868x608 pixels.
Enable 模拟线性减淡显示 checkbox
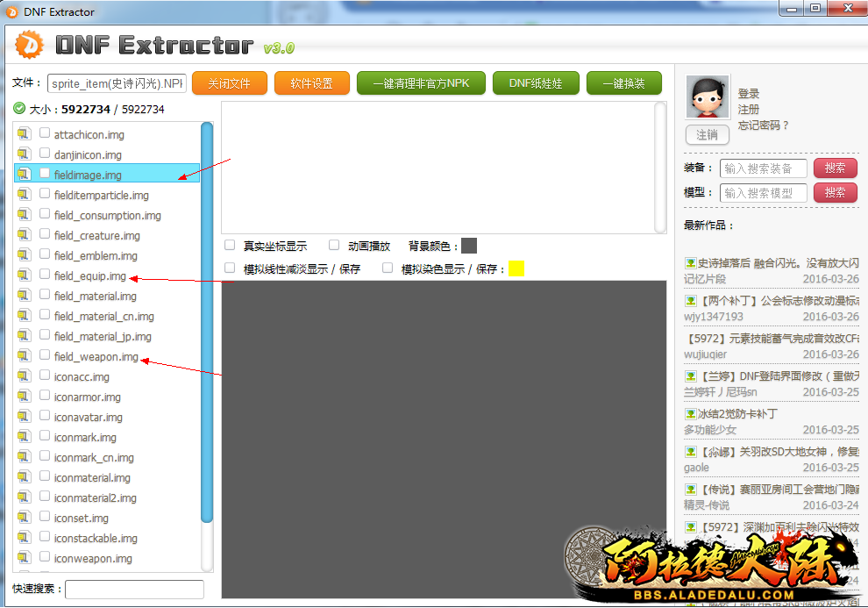point(230,268)
